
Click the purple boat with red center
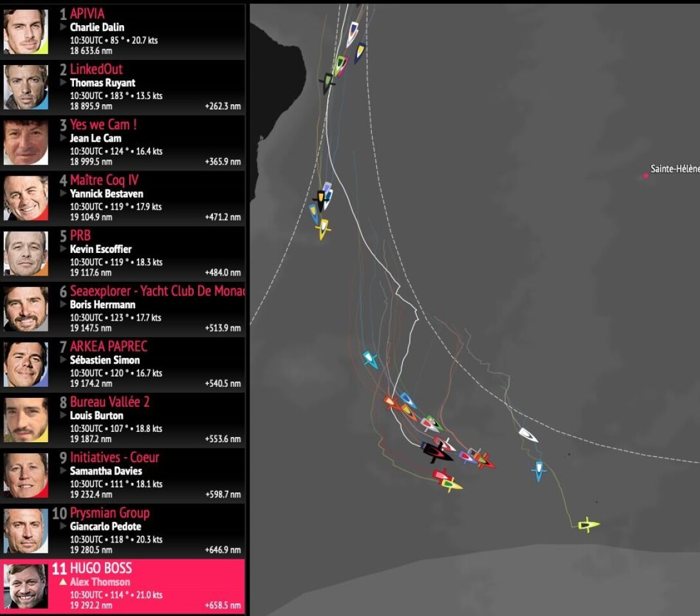[x=467, y=456]
